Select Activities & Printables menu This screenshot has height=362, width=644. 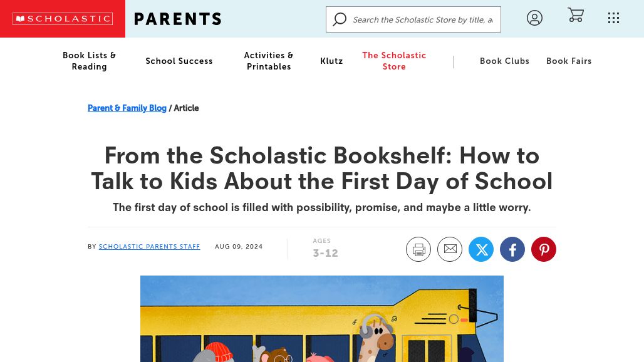click(x=269, y=61)
